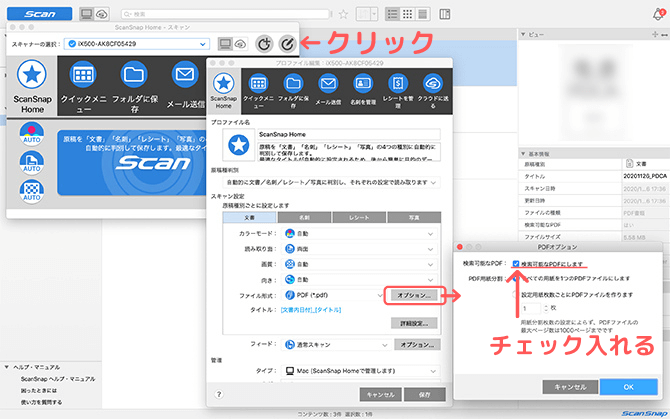Viewport: 670px width, 419px height.
Task: Select メール送信 in profile editor
Action: pos(328,90)
